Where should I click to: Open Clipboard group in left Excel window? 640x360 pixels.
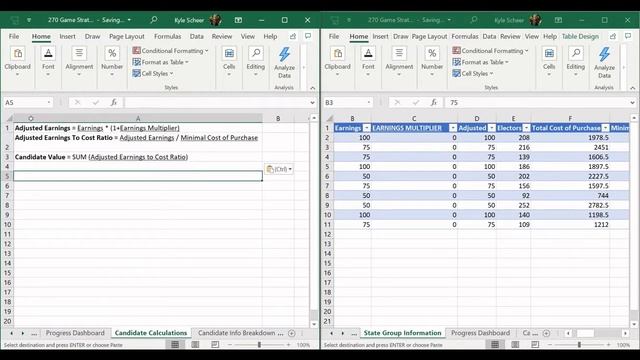pos(18,62)
